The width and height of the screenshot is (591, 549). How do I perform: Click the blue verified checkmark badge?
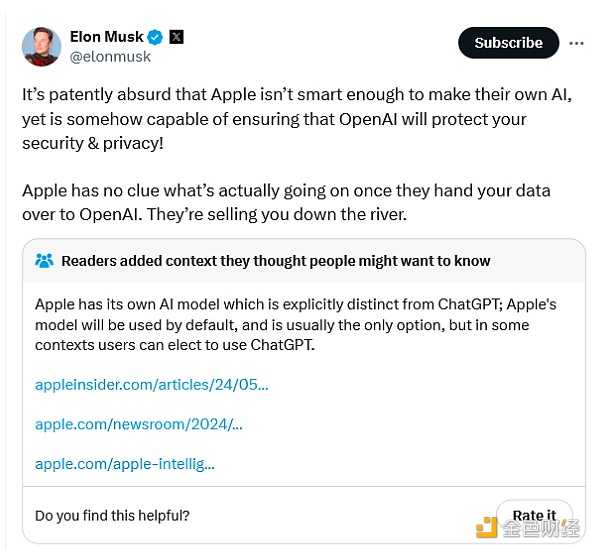point(155,37)
